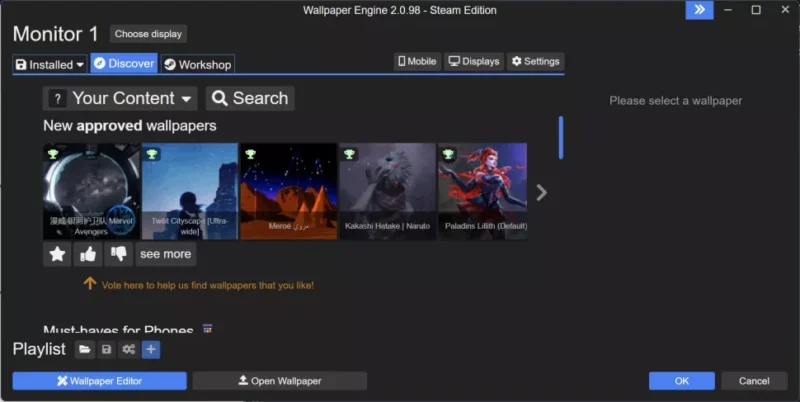Show next wallpapers with right chevron
Viewport: 800px width, 402px height.
point(541,192)
